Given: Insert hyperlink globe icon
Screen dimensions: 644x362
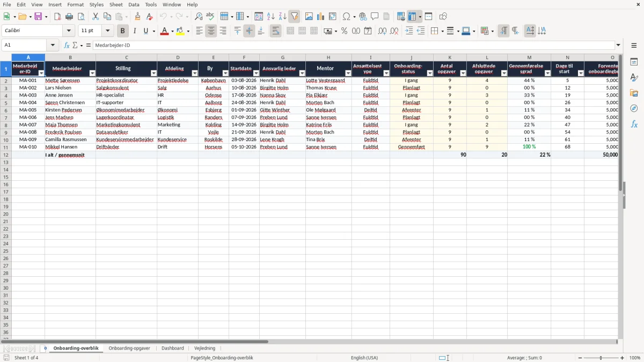Looking at the screenshot, I should click(363, 17).
